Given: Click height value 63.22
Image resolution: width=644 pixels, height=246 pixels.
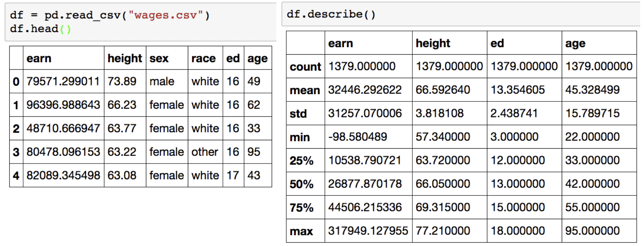Looking at the screenshot, I should (122, 152).
